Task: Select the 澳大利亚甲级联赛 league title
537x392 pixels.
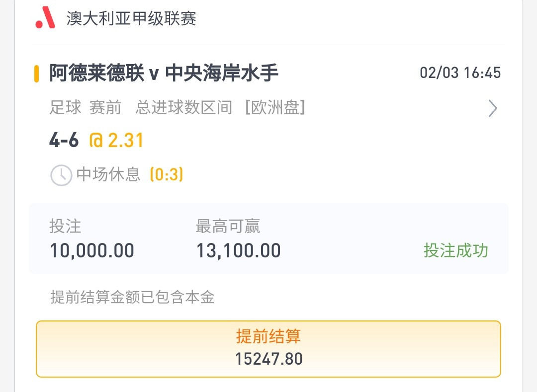Action: [x=131, y=18]
